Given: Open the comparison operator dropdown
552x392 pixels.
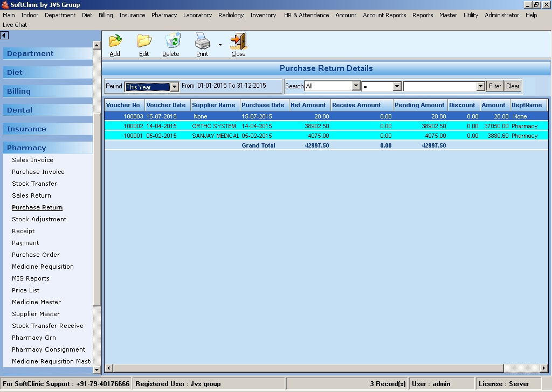Looking at the screenshot, I should 397,86.
